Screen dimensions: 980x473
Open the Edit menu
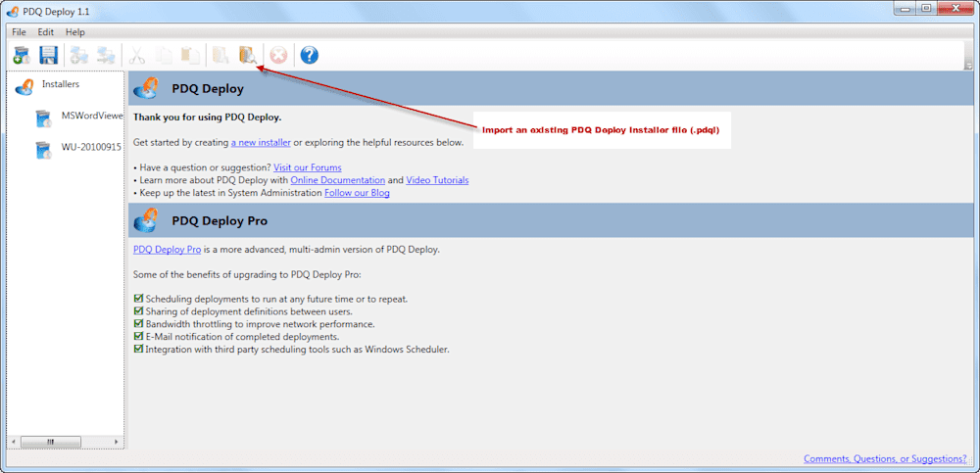46,32
